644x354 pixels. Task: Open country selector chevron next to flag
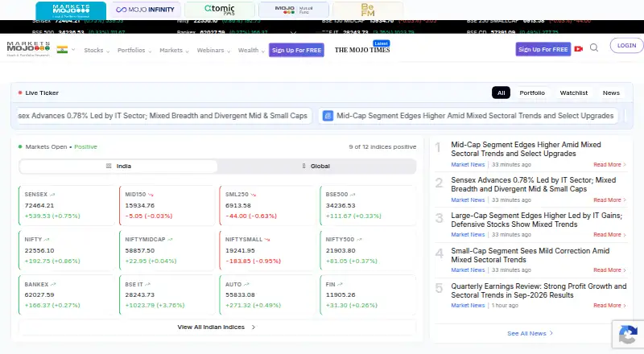pyautogui.click(x=73, y=50)
